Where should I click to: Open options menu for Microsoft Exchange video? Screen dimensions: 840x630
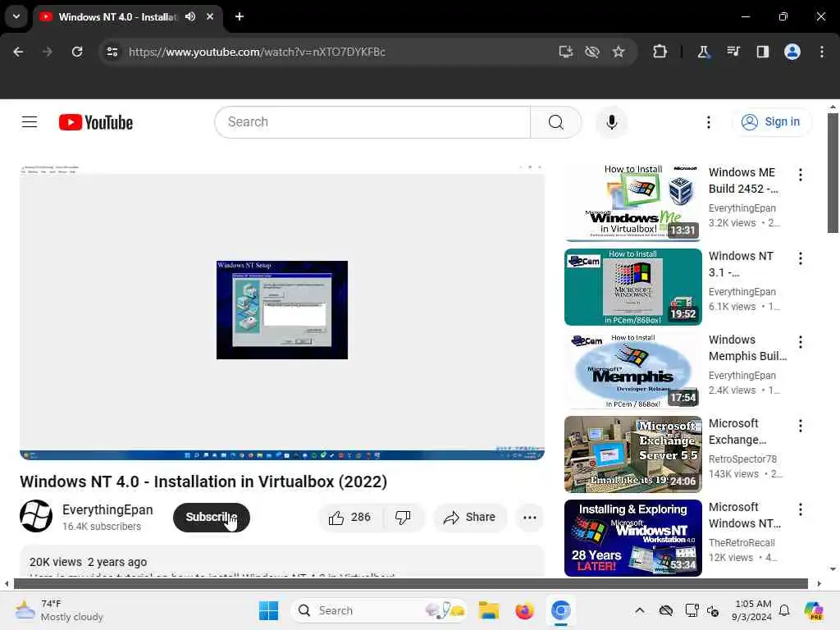click(801, 426)
